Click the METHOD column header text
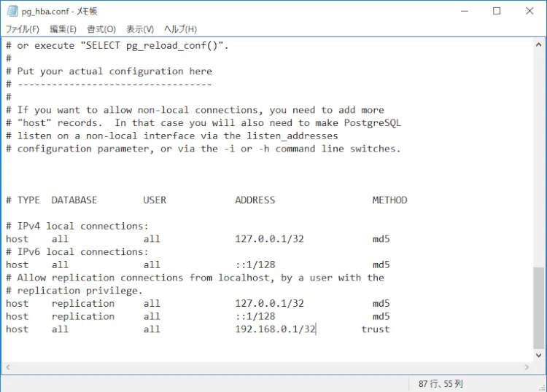The width and height of the screenshot is (547, 392). [389, 200]
